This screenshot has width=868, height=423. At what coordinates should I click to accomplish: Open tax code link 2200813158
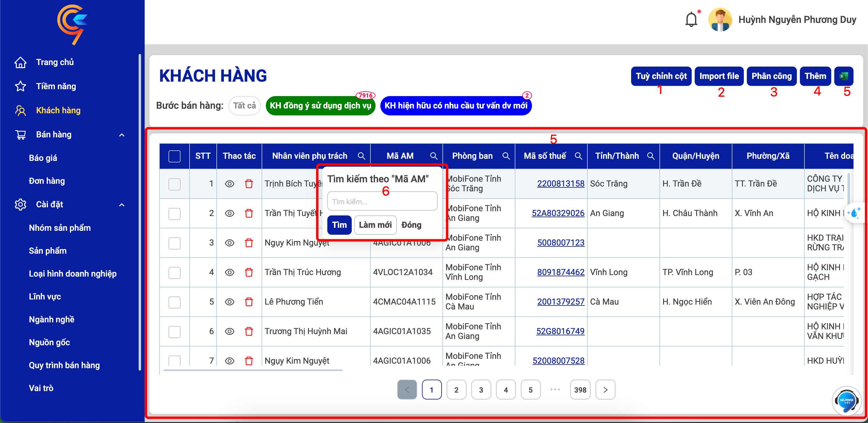pyautogui.click(x=561, y=183)
